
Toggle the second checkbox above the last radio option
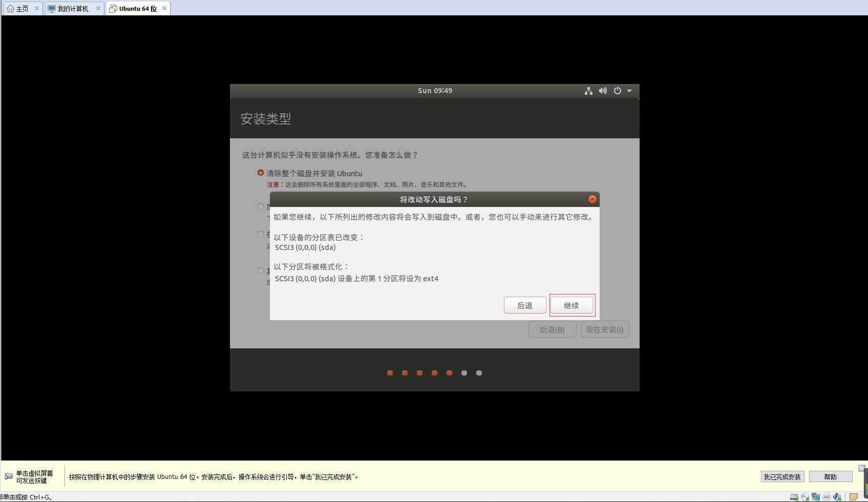(261, 234)
